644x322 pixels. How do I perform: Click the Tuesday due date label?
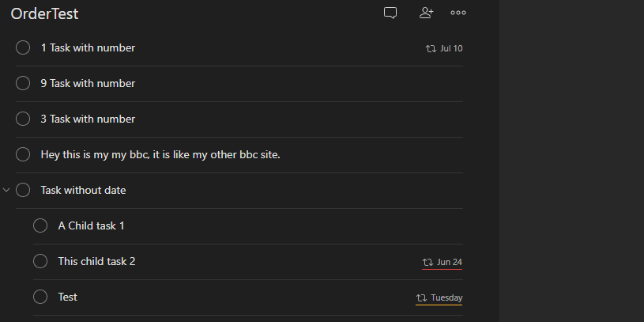[x=446, y=298]
